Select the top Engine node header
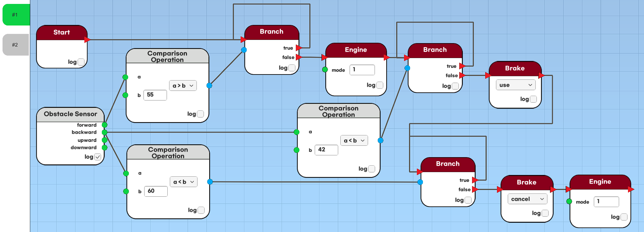644x232 pixels. tap(356, 50)
